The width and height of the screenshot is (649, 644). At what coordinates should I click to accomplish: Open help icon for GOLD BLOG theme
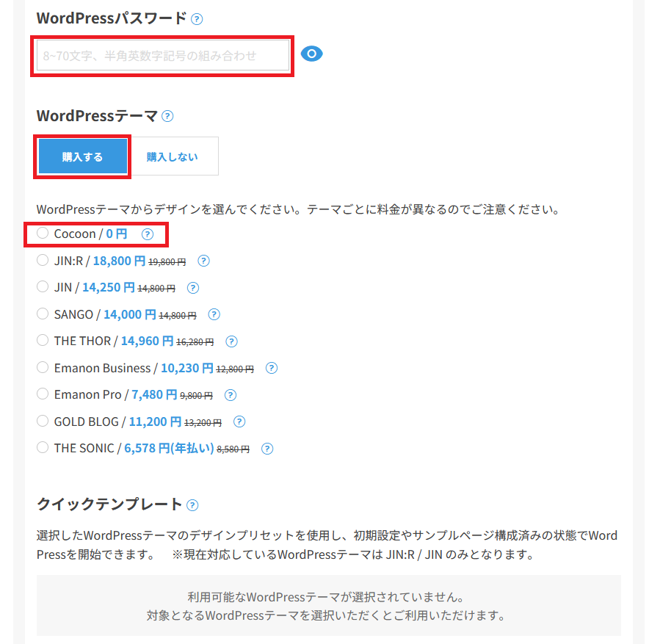point(239,422)
